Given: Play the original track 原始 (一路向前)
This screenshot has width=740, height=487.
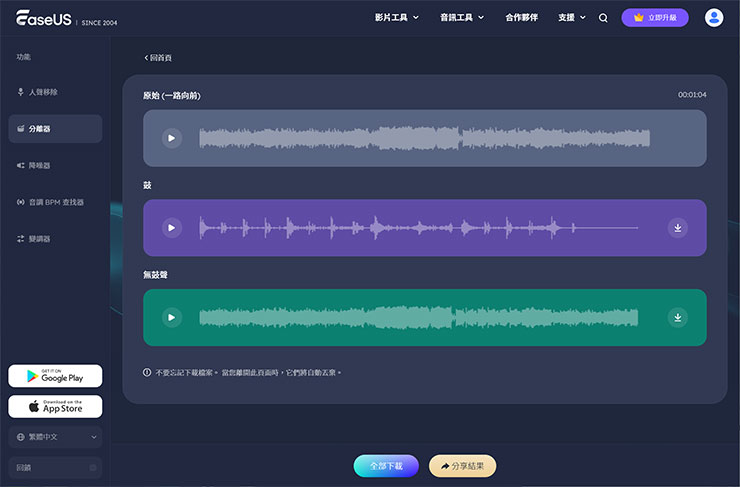Looking at the screenshot, I should (172, 138).
